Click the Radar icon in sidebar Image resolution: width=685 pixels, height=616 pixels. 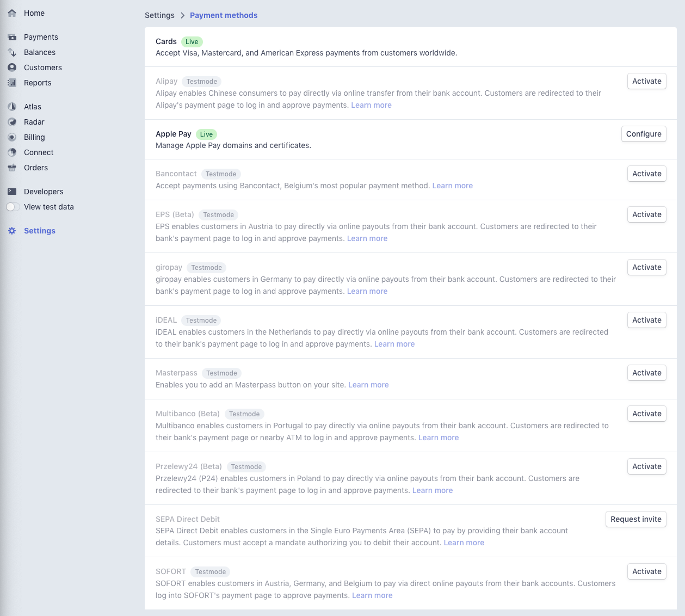[x=12, y=122]
